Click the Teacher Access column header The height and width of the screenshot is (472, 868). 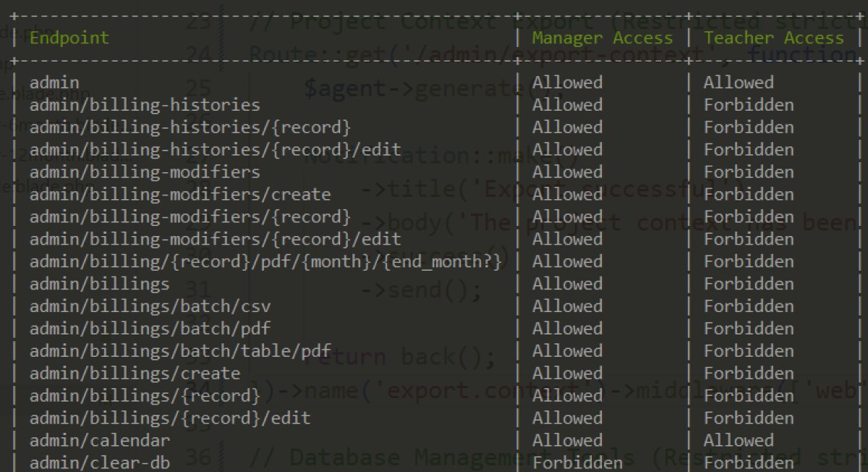(774, 38)
